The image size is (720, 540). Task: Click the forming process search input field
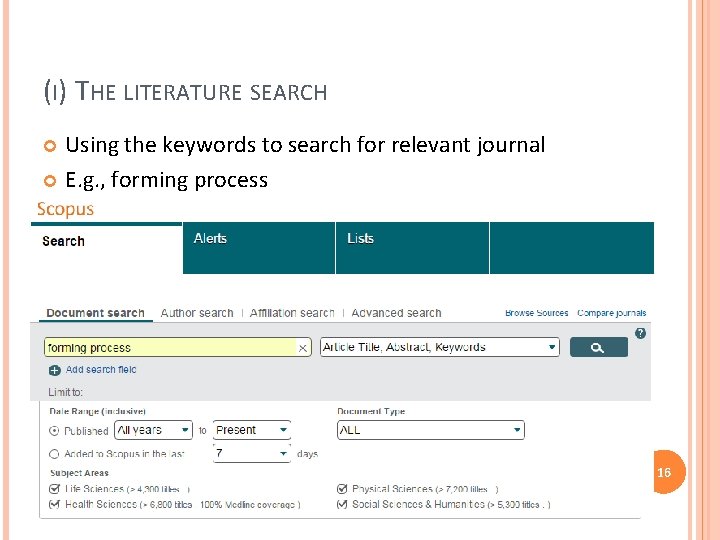coord(170,348)
